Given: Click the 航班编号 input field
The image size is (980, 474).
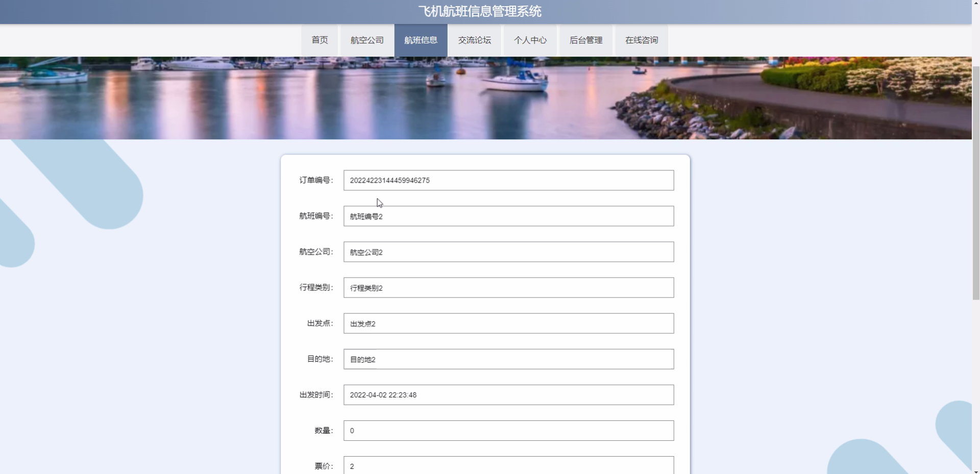Looking at the screenshot, I should (x=508, y=216).
